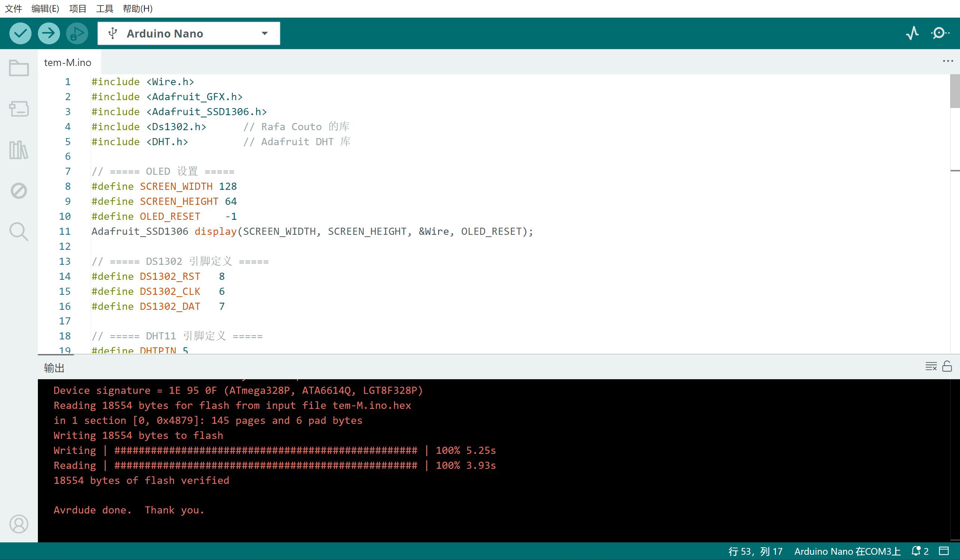Click the USB icon in board selector
960x560 pixels.
click(113, 33)
